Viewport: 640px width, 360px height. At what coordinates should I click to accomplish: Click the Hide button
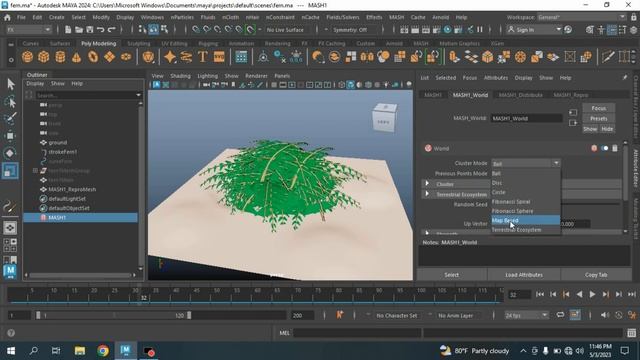point(607,129)
